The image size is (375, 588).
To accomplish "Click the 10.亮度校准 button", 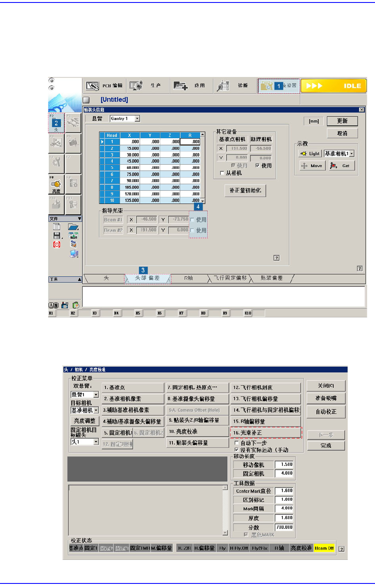I will coord(198,432).
